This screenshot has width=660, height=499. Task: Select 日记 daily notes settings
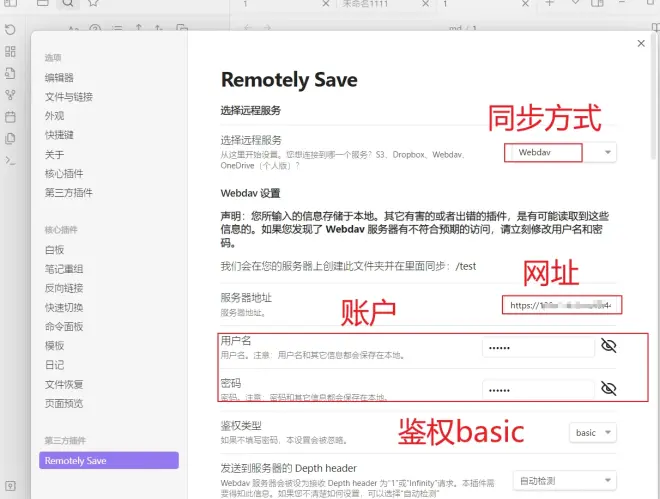coord(54,365)
